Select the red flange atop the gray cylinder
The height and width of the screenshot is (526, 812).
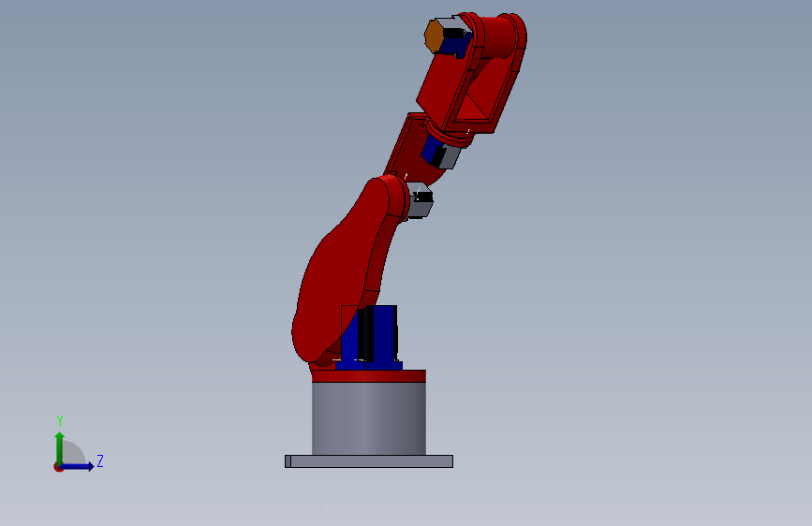tap(369, 376)
